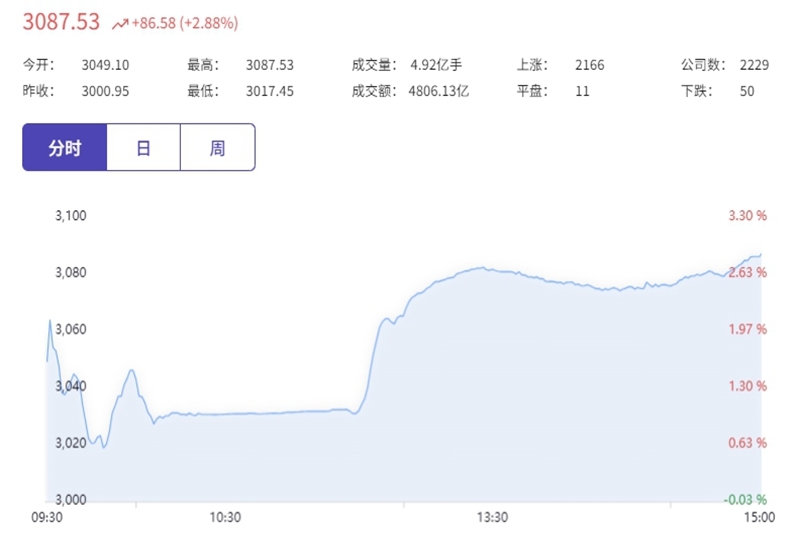Click the 成交量 volume 4.92亿手
This screenshot has height=533, width=800.
(436, 65)
